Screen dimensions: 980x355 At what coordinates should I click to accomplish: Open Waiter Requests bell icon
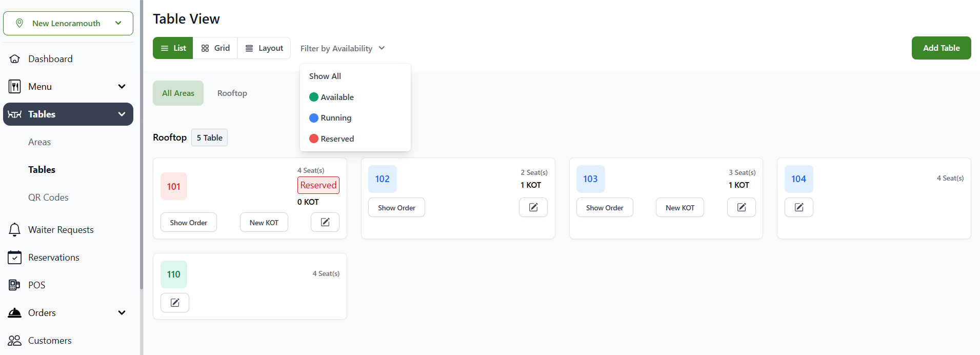click(x=15, y=230)
